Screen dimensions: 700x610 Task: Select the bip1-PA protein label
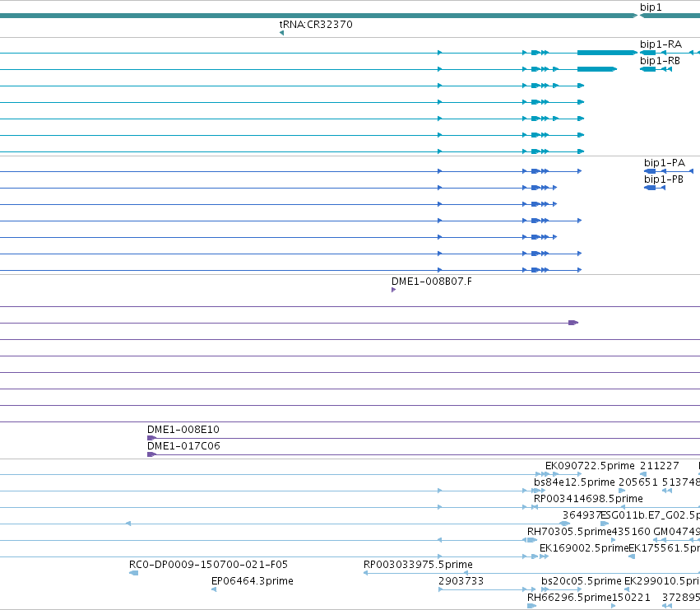coord(665,163)
